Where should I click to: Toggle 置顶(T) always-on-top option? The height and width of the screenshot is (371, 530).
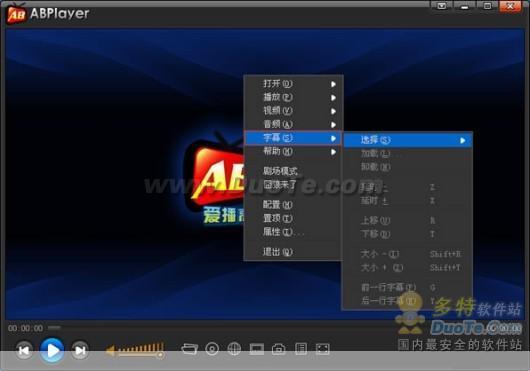point(293,218)
